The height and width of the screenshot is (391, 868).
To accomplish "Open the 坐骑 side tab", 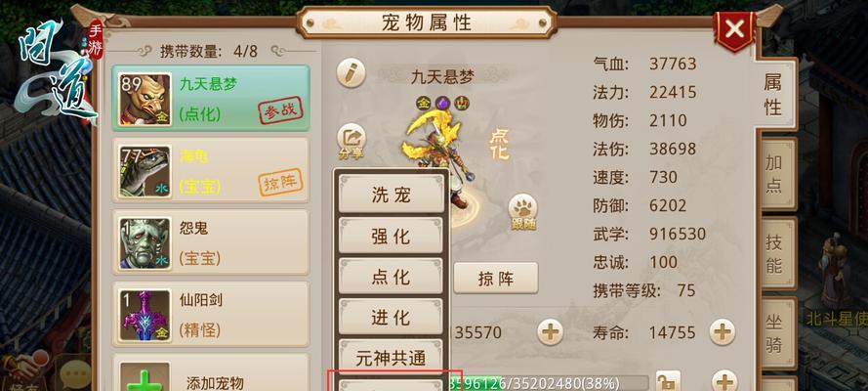I will (x=774, y=333).
